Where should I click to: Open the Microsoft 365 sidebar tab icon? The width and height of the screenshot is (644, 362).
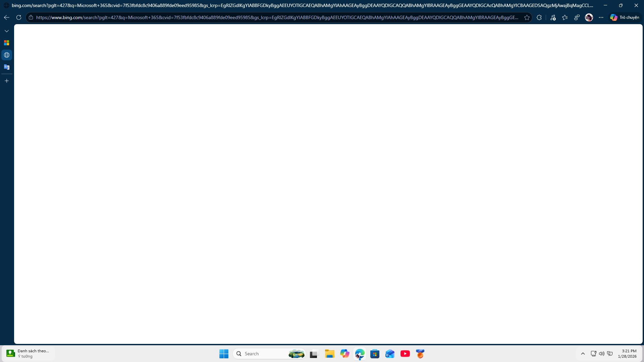coord(7,43)
